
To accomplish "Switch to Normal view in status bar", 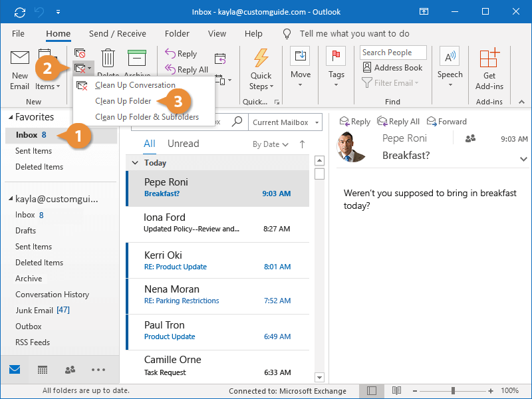I will pos(372,391).
